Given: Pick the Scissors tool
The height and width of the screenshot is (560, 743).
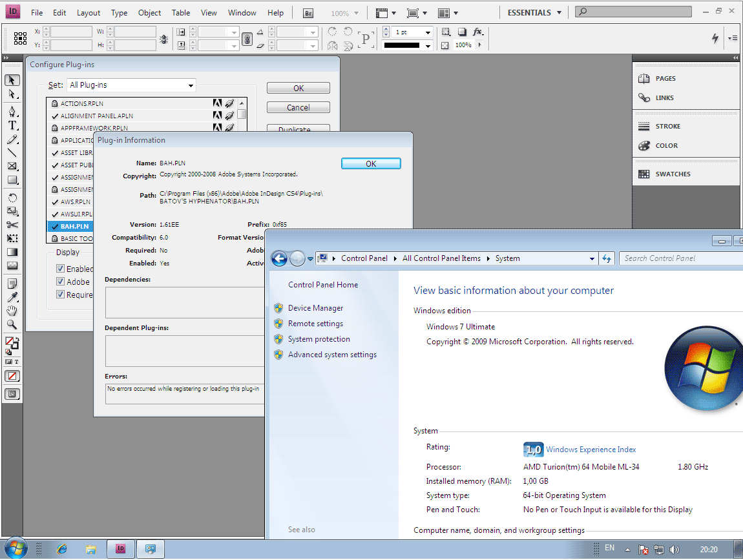Looking at the screenshot, I should (12, 225).
